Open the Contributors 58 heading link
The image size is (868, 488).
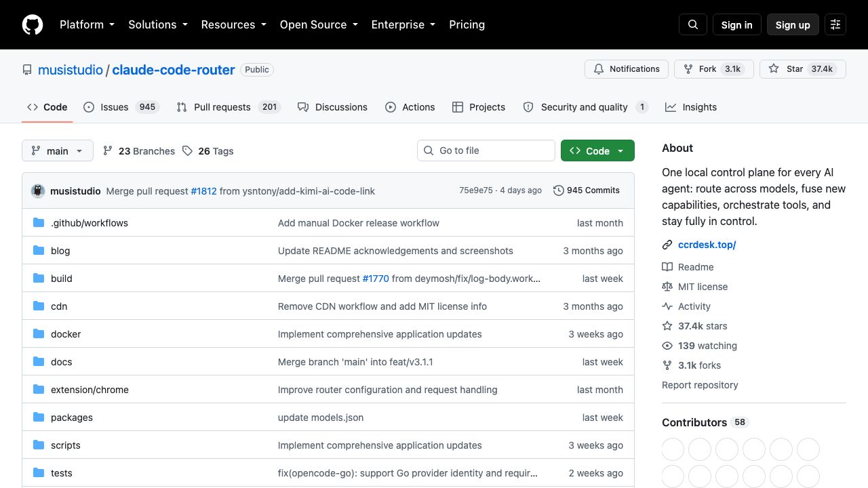(705, 422)
